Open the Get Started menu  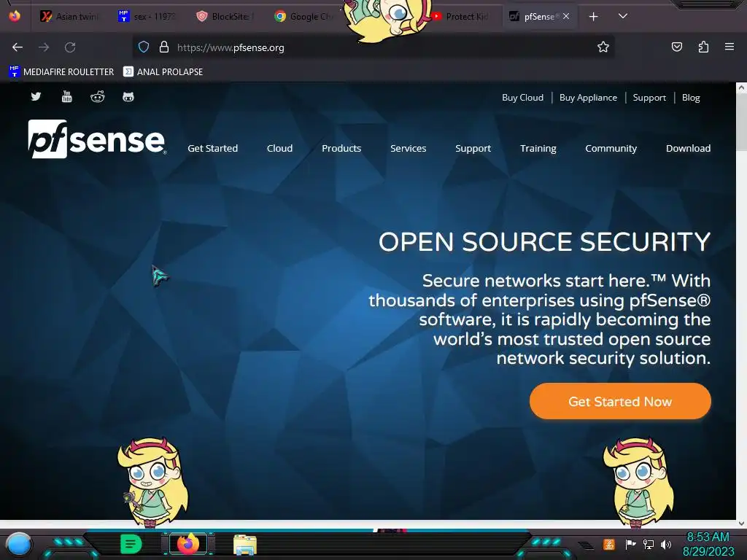pyautogui.click(x=212, y=148)
